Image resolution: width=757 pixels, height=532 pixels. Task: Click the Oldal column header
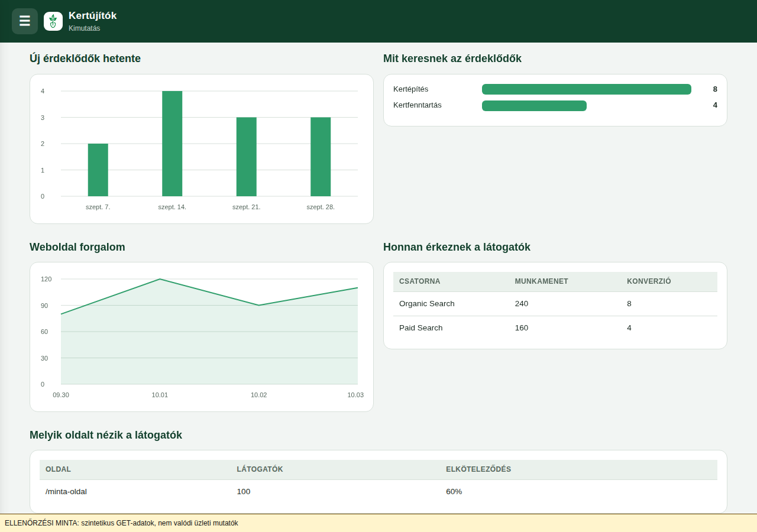pyautogui.click(x=58, y=469)
